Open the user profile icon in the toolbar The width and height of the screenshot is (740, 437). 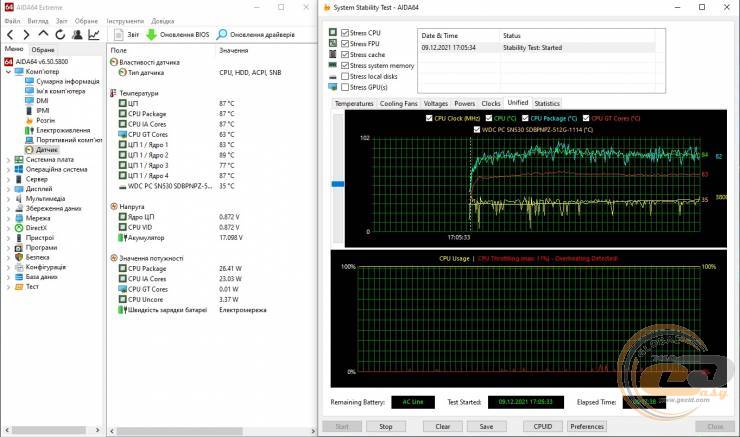77,34
